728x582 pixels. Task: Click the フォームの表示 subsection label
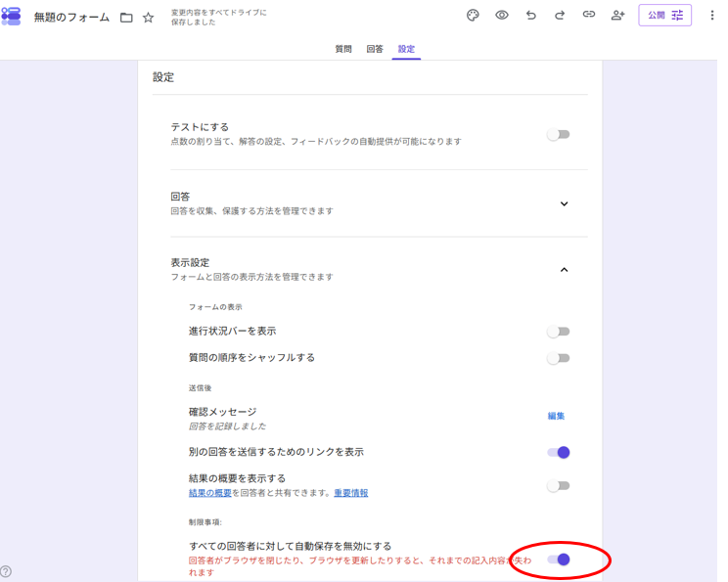[x=215, y=307]
